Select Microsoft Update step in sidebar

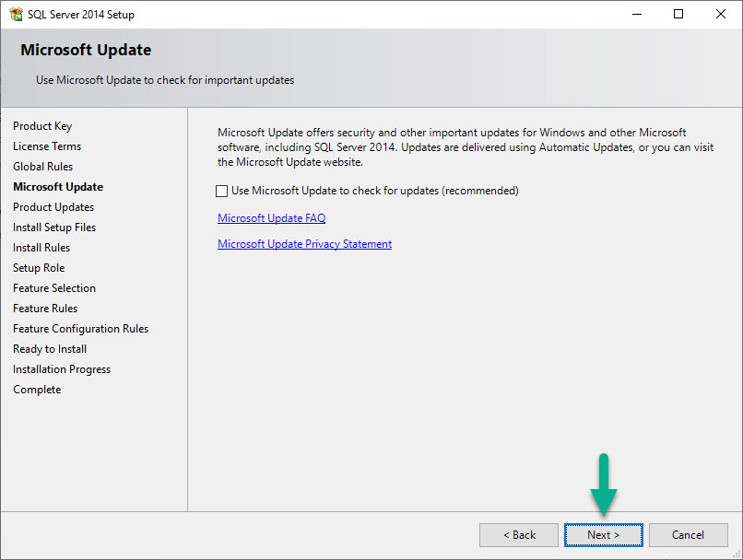point(58,187)
